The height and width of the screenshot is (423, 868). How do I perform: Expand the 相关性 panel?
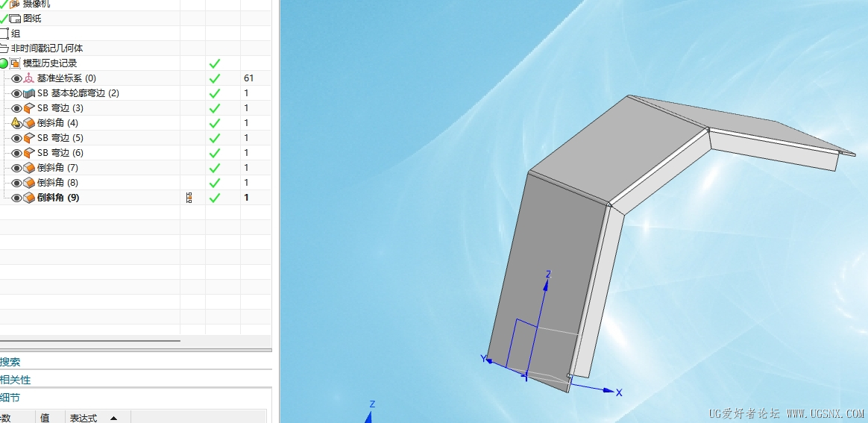coord(16,380)
